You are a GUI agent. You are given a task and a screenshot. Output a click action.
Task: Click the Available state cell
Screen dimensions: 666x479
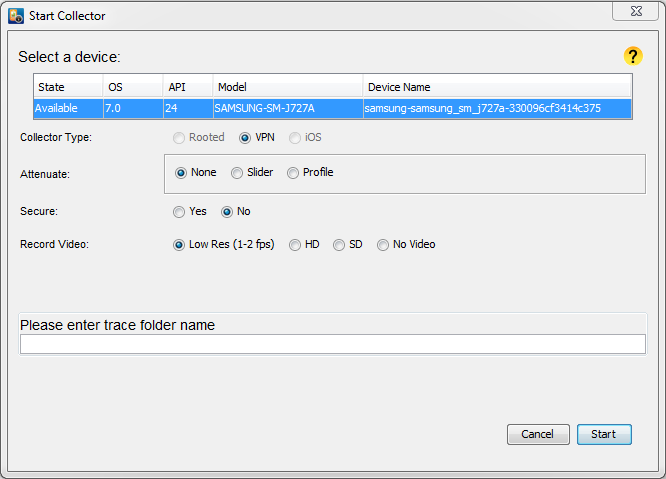68,109
